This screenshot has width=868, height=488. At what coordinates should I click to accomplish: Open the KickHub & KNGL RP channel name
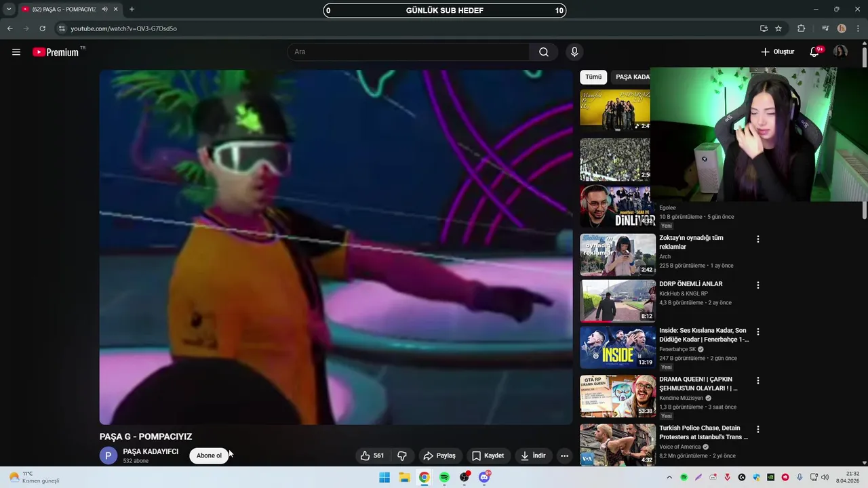(684, 293)
